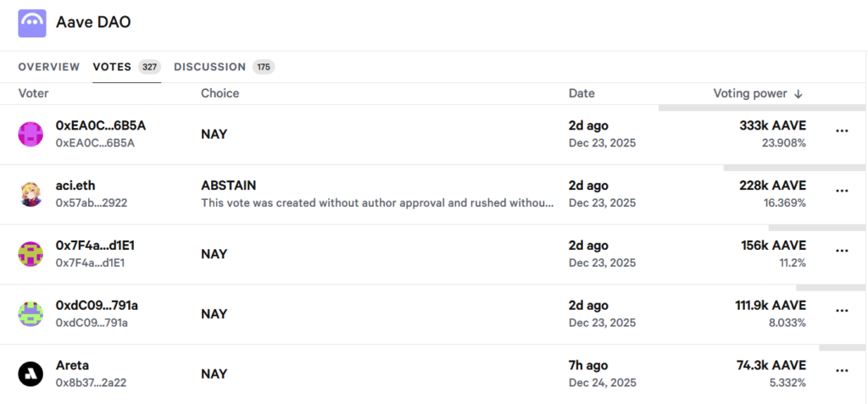Image resolution: width=868 pixels, height=404 pixels.
Task: Click the Aave DAO title
Action: [93, 23]
